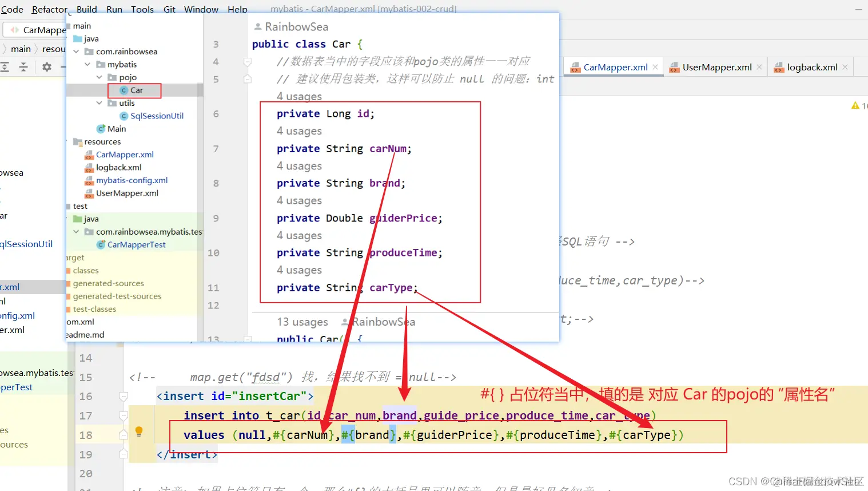Screen dimensions: 868x491
Task: Open mybatis-config.xml from project tree
Action: tap(132, 180)
